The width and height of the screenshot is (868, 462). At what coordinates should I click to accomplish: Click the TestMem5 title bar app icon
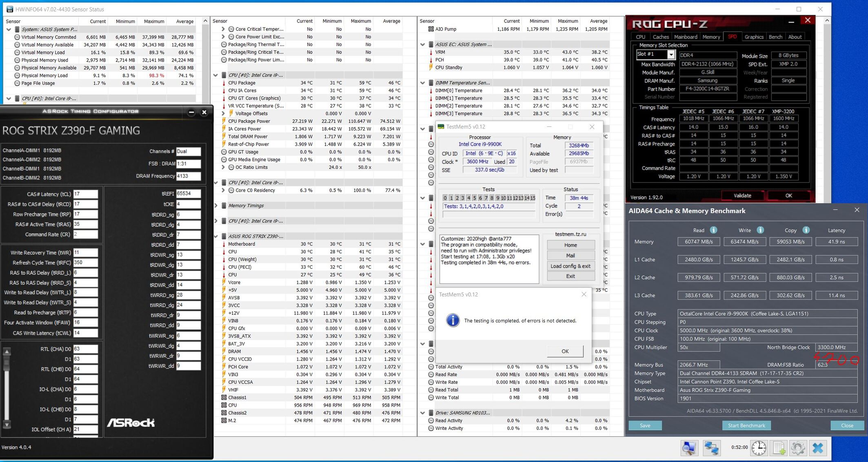pos(441,127)
